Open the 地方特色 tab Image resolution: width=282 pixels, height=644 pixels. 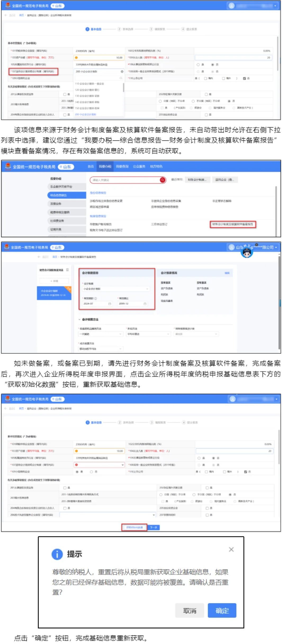156,166
